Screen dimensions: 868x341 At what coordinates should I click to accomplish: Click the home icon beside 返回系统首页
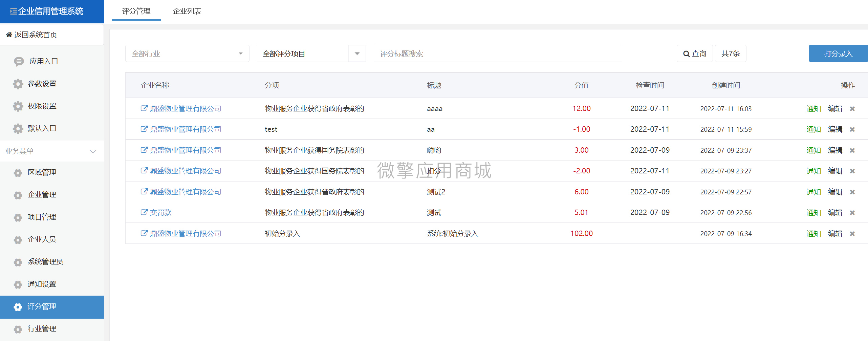[x=9, y=35]
